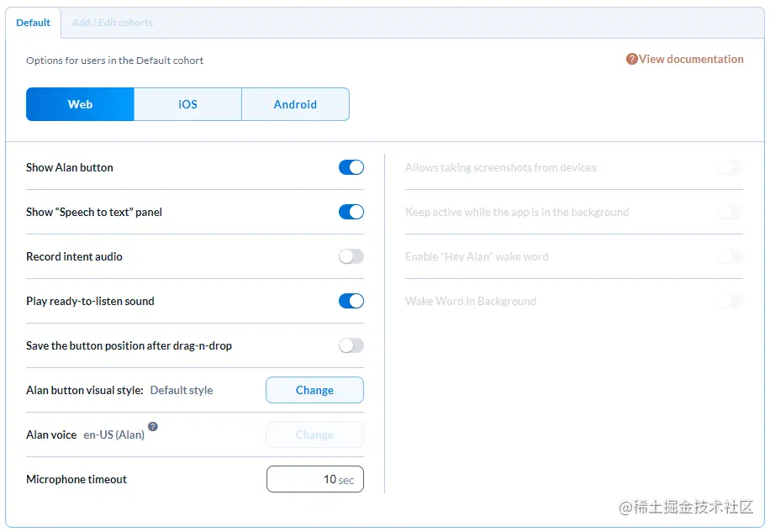Turn off Play ready-to-listen sound toggle

coord(351,301)
